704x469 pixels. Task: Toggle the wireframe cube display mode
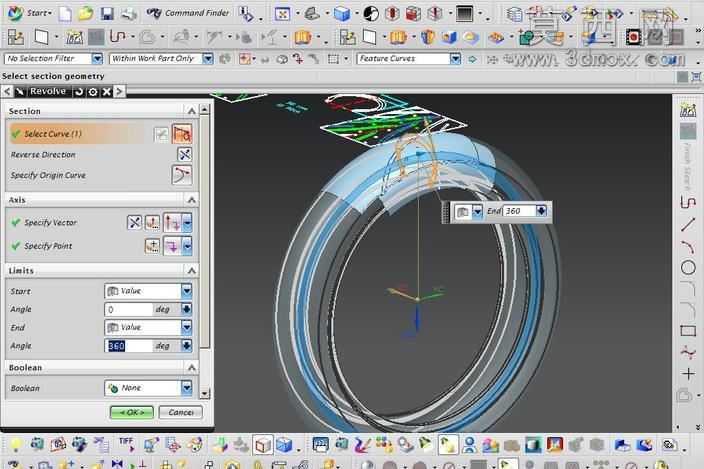tap(263, 445)
